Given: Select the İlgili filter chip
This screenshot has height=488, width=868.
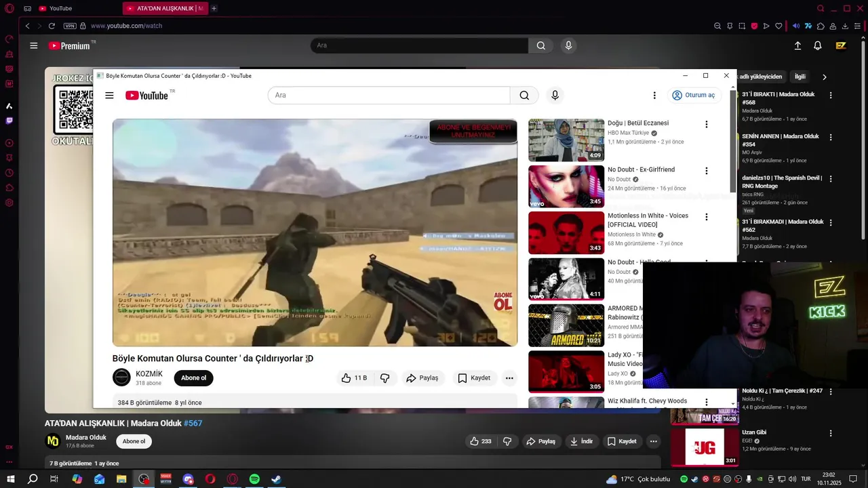Looking at the screenshot, I should click(x=800, y=77).
